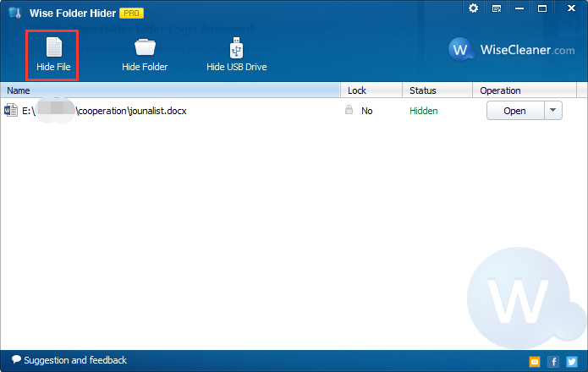Open settings via the gear icon
The height and width of the screenshot is (372, 588).
[473, 8]
